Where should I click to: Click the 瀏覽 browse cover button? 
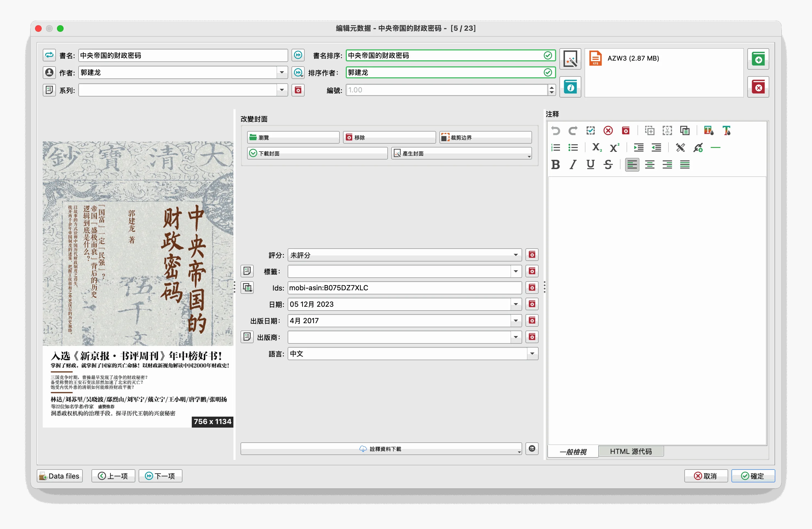293,137
